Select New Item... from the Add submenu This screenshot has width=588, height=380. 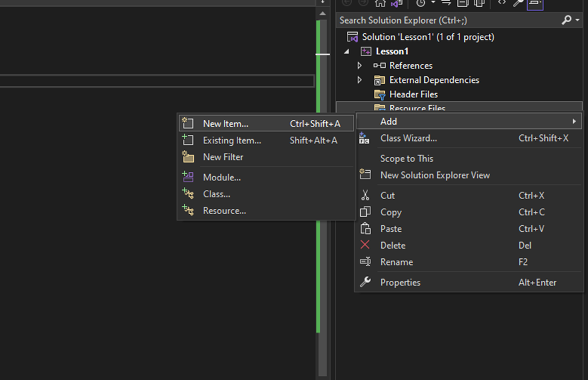coord(225,123)
